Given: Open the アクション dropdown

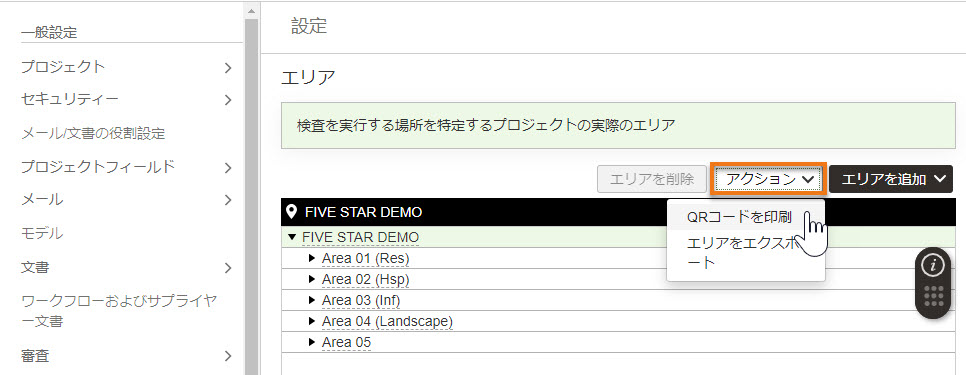Looking at the screenshot, I should (767, 179).
